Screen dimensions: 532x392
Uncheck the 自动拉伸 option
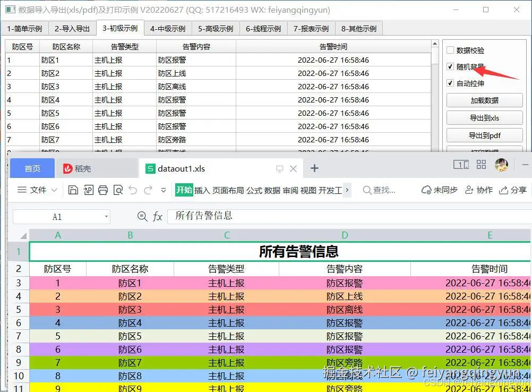450,83
